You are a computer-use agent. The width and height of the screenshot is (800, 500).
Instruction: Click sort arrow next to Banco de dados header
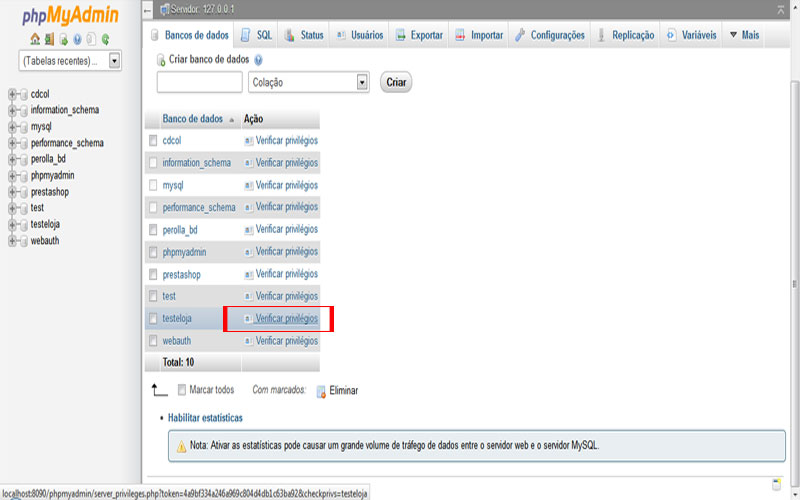(231, 120)
